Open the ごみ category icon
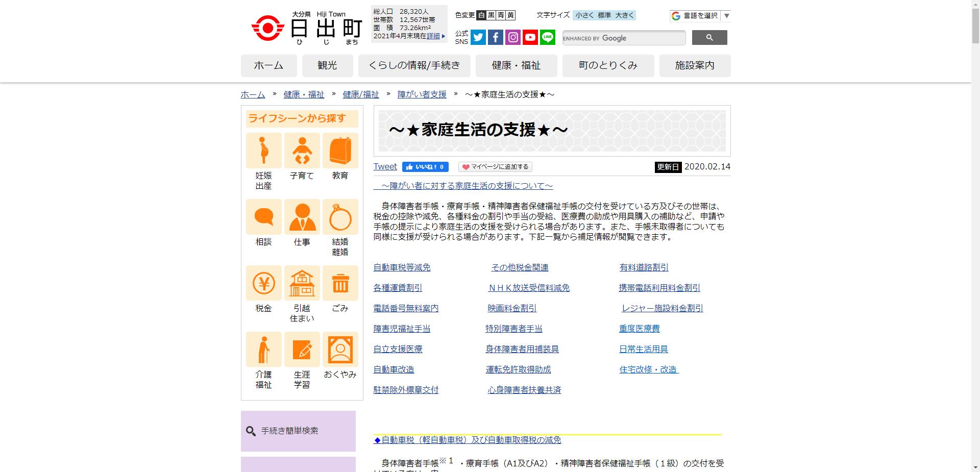The width and height of the screenshot is (980, 472). pos(340,283)
